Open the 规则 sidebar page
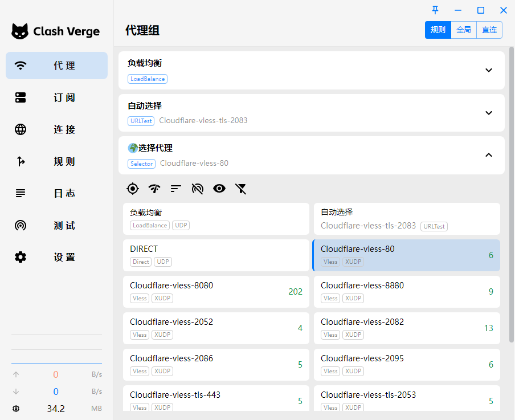This screenshot has height=420, width=515. (x=56, y=161)
